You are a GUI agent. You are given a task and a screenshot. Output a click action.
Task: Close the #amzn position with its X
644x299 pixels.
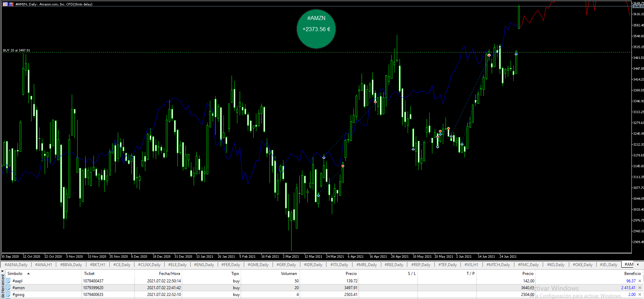coord(640,288)
